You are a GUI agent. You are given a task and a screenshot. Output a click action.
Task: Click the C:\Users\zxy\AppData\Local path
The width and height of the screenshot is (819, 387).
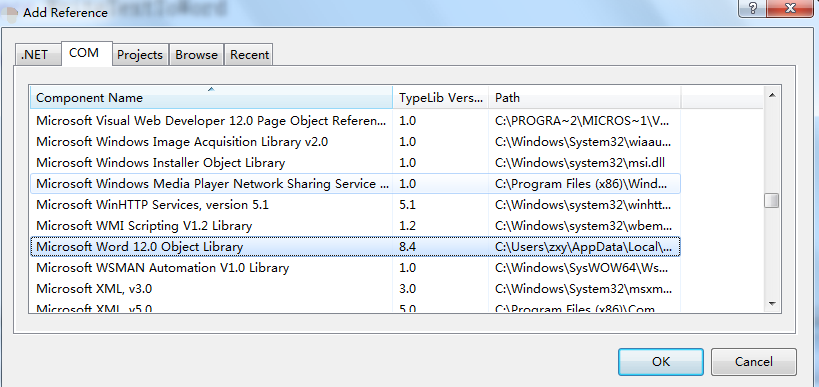pyautogui.click(x=583, y=247)
